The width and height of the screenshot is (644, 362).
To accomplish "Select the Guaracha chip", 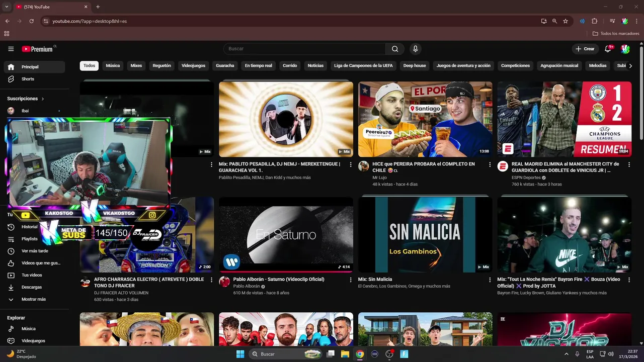I will click(x=225, y=66).
